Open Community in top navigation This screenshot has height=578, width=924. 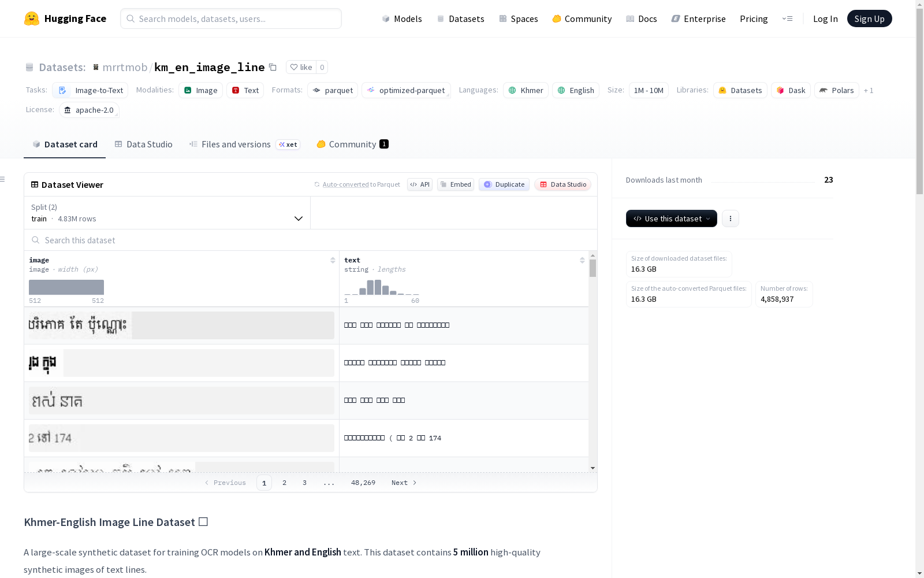click(582, 18)
